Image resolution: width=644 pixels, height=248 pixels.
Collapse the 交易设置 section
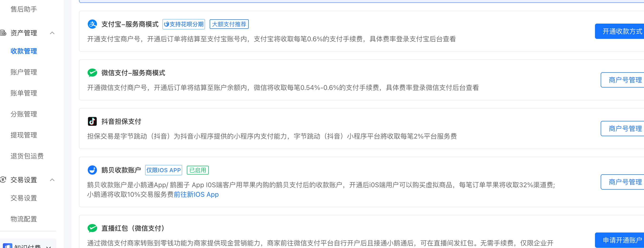(52, 180)
